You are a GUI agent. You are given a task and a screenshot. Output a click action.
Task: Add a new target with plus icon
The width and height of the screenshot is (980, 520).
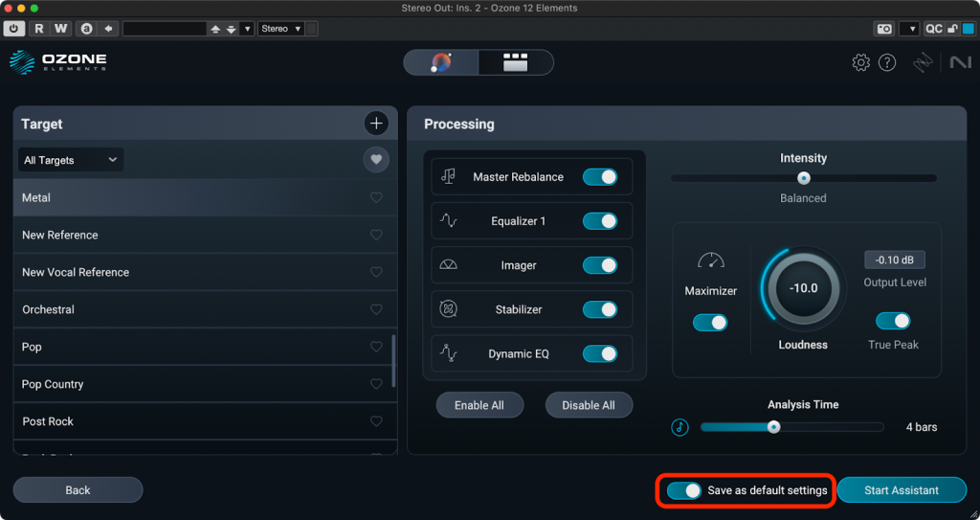click(x=376, y=124)
